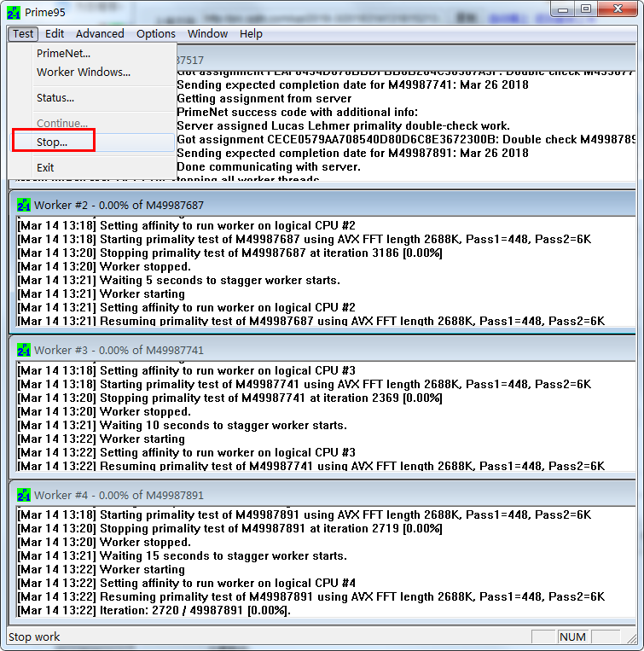
Task: Select the Worker Windows... menu entry
Action: [x=84, y=73]
